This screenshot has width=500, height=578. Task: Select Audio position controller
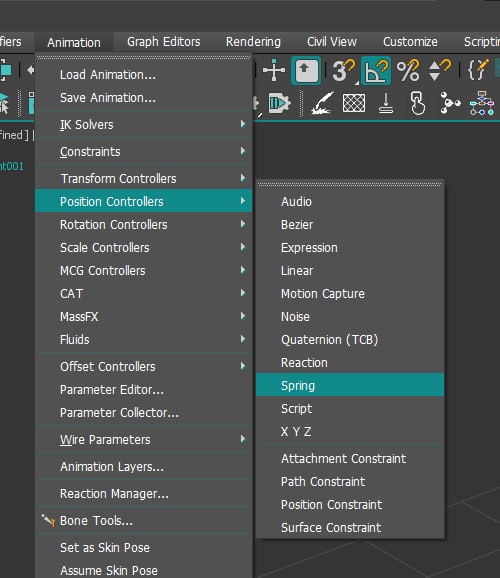tap(350, 201)
